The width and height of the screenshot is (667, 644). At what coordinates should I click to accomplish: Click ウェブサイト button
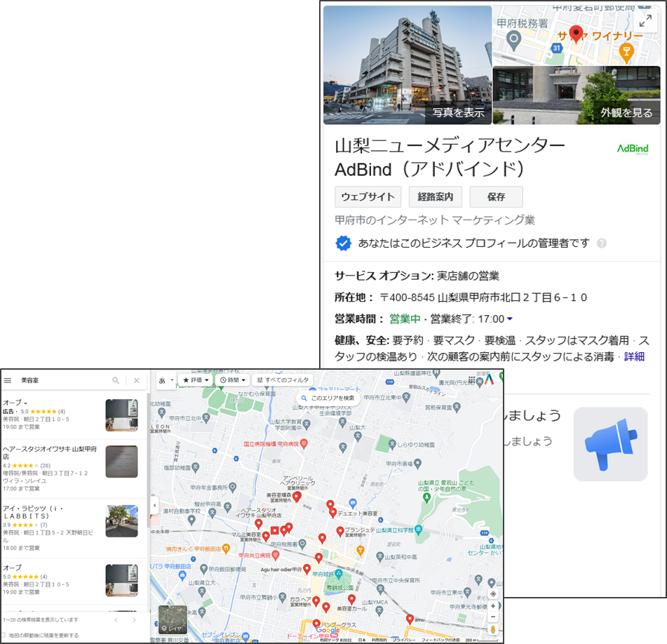(368, 196)
